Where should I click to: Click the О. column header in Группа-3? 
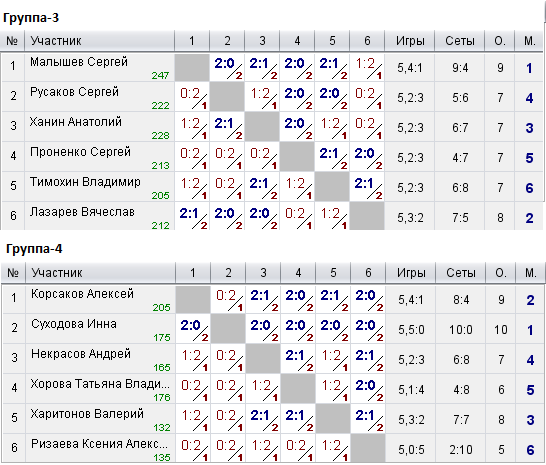click(x=500, y=41)
